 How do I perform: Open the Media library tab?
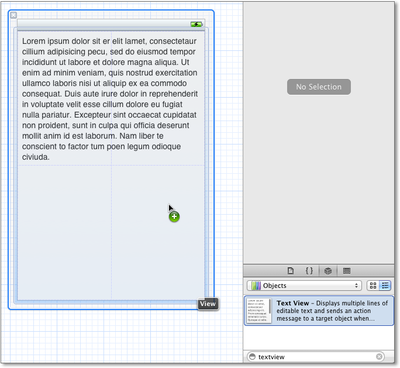tap(347, 271)
